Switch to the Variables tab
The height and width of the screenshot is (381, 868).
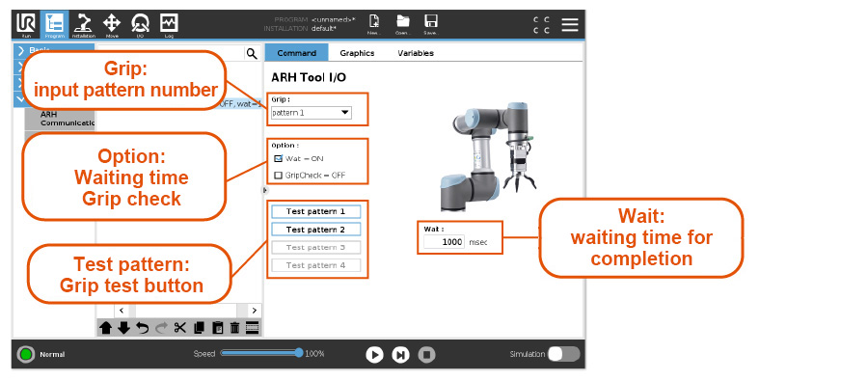(416, 53)
